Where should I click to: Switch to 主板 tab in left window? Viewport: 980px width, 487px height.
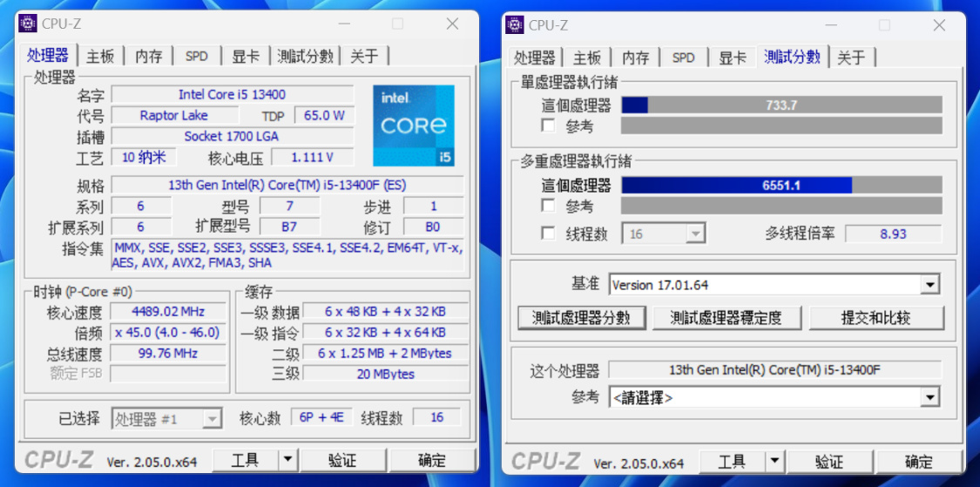(101, 57)
